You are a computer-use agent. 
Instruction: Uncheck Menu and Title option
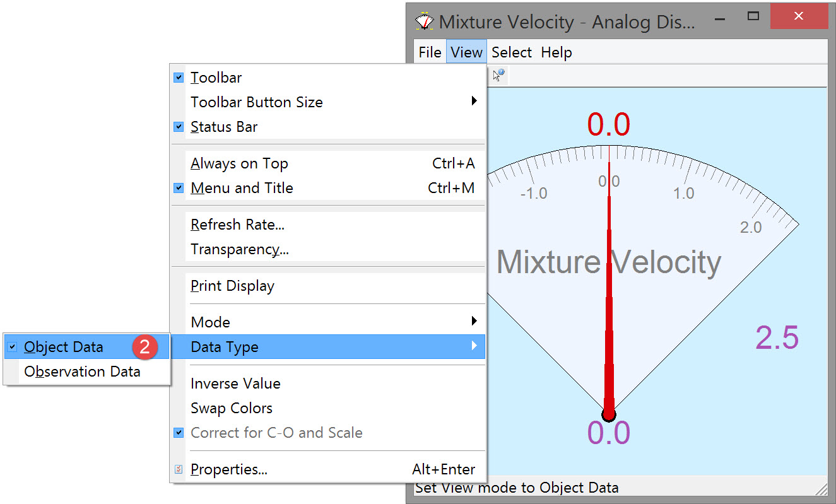pyautogui.click(x=179, y=188)
